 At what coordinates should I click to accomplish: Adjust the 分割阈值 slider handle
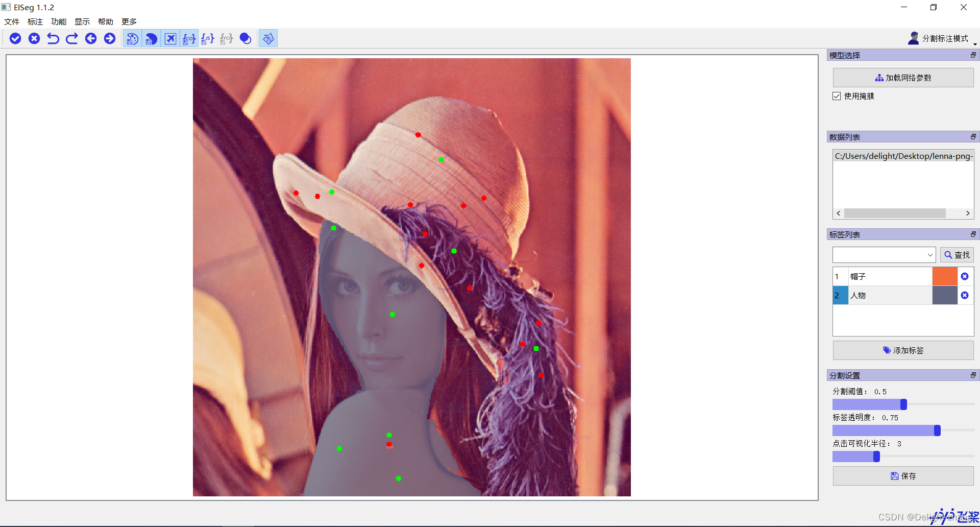pos(903,404)
